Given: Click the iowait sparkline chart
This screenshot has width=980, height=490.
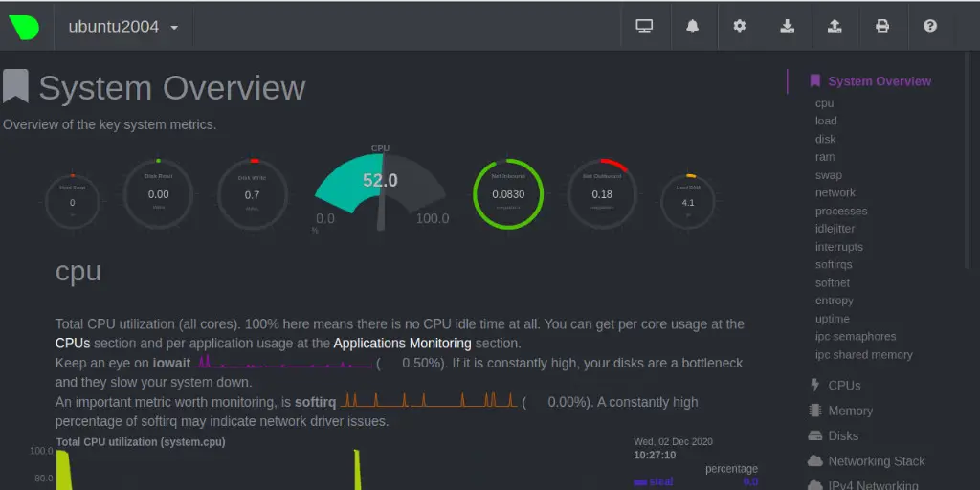Looking at the screenshot, I should click(284, 362).
